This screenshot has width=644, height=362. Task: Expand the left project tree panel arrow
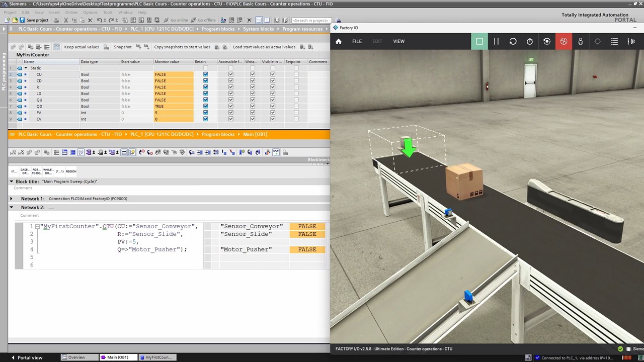4,29
